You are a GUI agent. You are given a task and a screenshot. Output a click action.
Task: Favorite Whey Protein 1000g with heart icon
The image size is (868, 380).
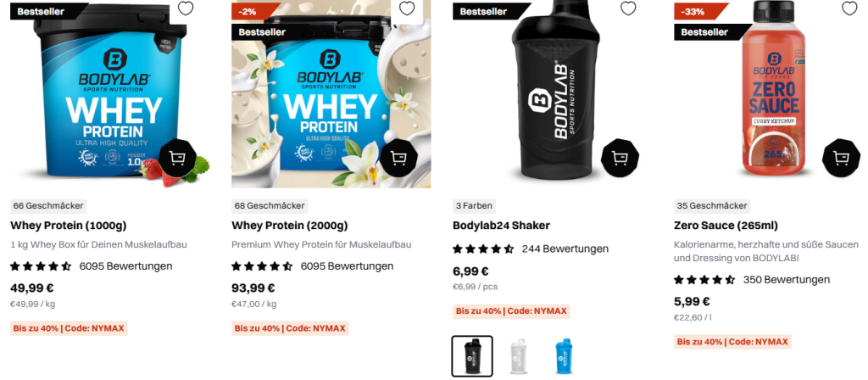pyautogui.click(x=186, y=8)
